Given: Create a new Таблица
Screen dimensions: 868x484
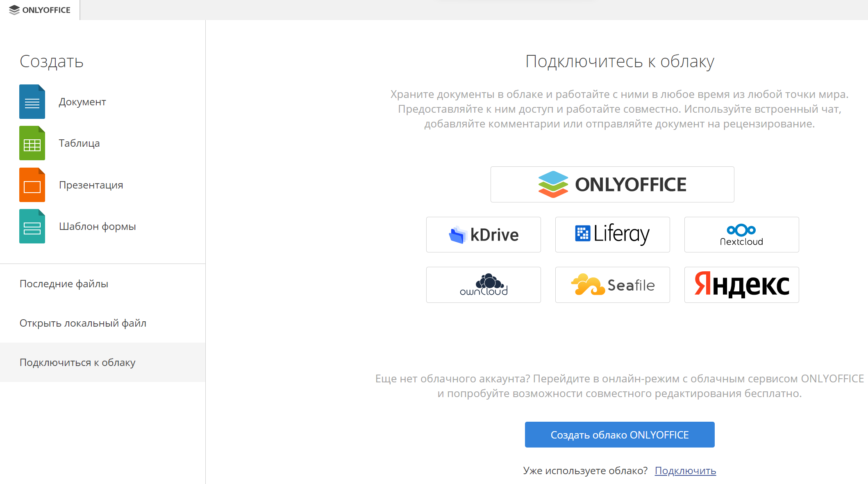Looking at the screenshot, I should click(x=79, y=143).
